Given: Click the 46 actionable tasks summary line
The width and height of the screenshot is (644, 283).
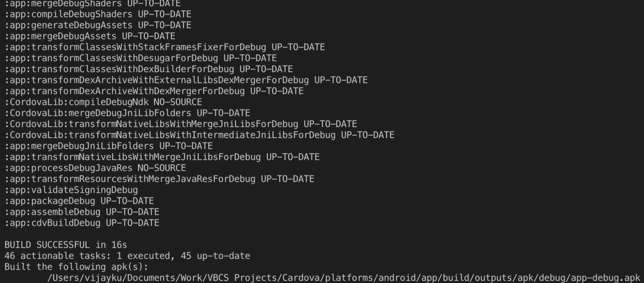Looking at the screenshot, I should 127,256.
